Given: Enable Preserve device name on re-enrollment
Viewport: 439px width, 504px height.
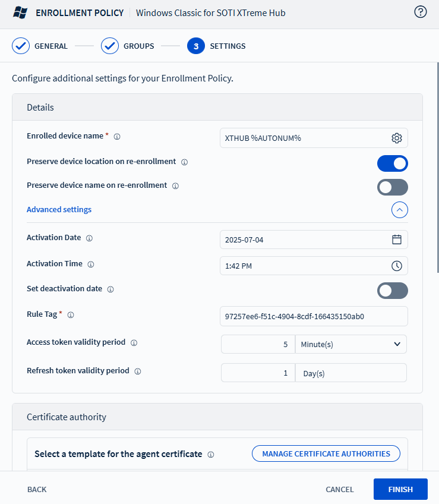Looking at the screenshot, I should pos(392,187).
